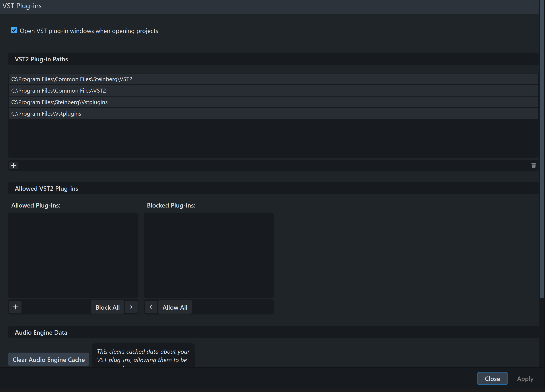Select the Steinberg\Vstplugins path entry
Screen dimensions: 545x392
click(59, 102)
